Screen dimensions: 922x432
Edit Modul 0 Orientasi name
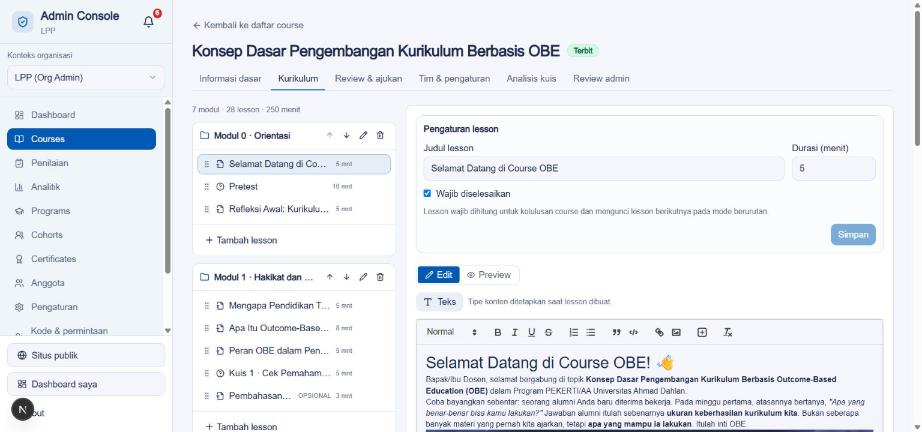click(x=363, y=135)
